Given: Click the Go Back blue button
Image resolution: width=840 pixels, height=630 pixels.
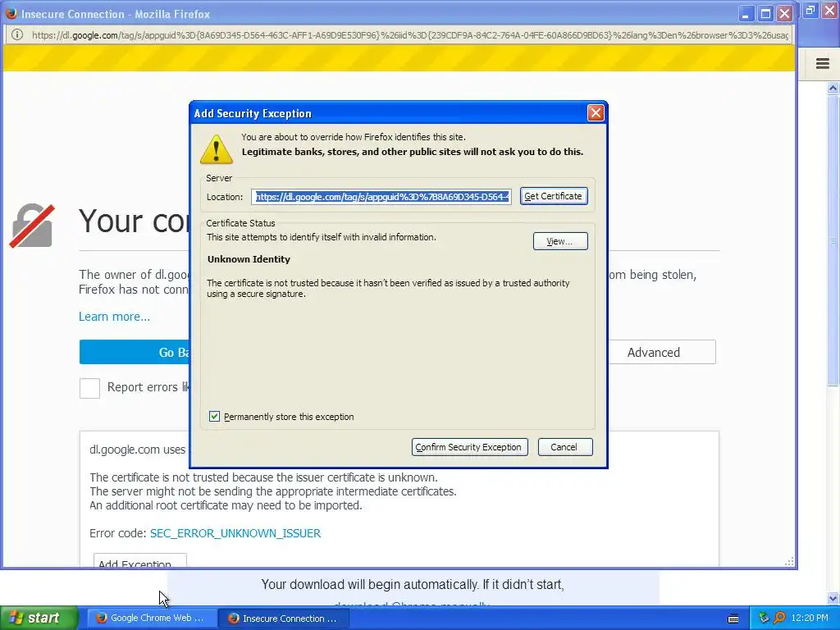Looking at the screenshot, I should click(134, 352).
